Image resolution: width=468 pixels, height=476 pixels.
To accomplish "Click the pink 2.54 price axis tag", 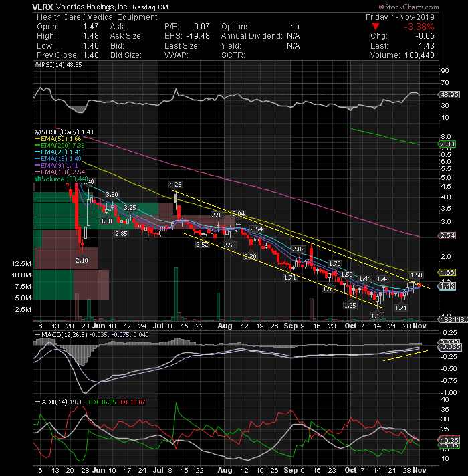I will pos(447,236).
